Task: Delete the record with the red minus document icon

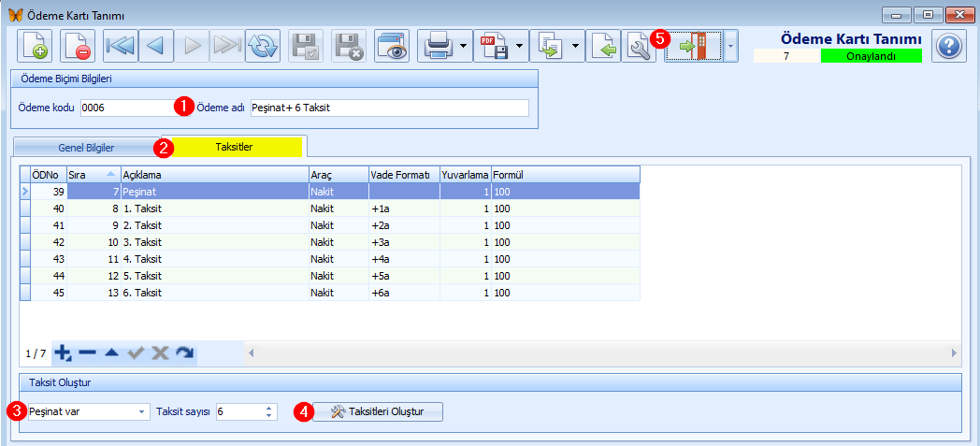Action: click(78, 46)
